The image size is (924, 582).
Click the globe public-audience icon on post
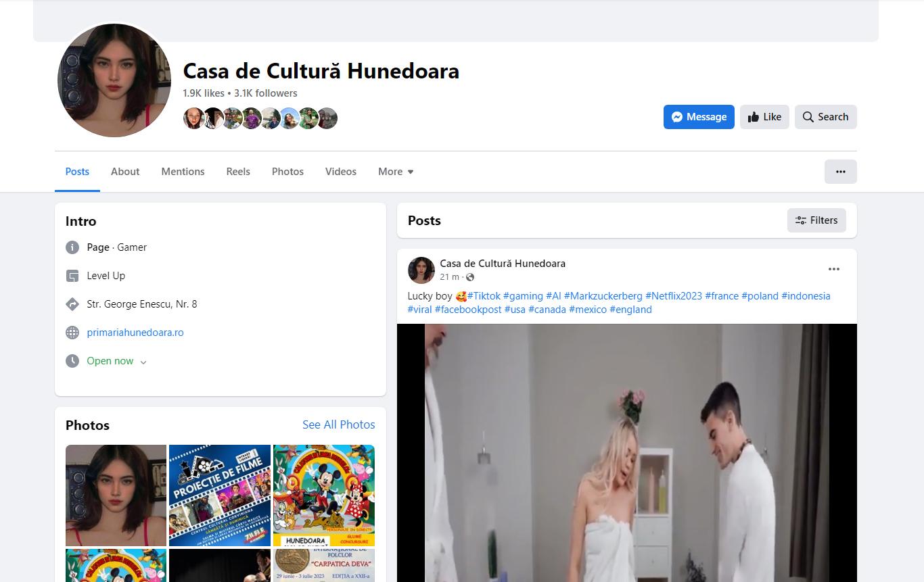click(x=470, y=277)
